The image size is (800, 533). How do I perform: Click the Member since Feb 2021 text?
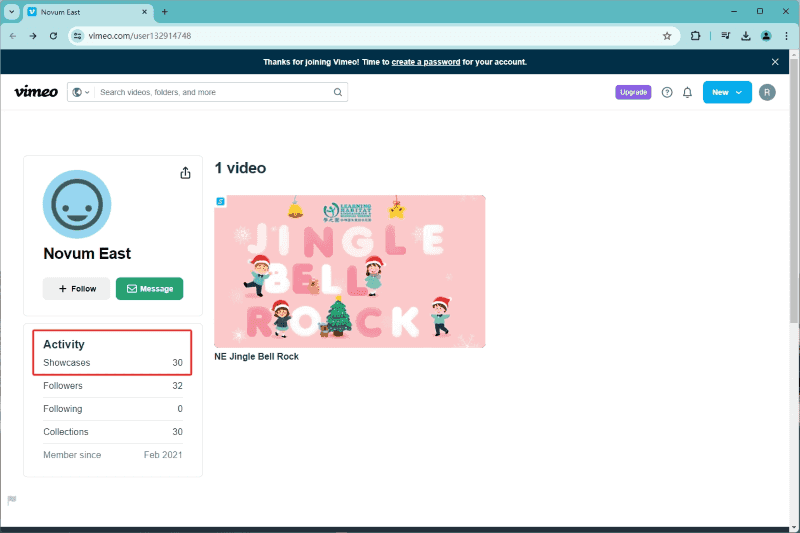pos(113,454)
